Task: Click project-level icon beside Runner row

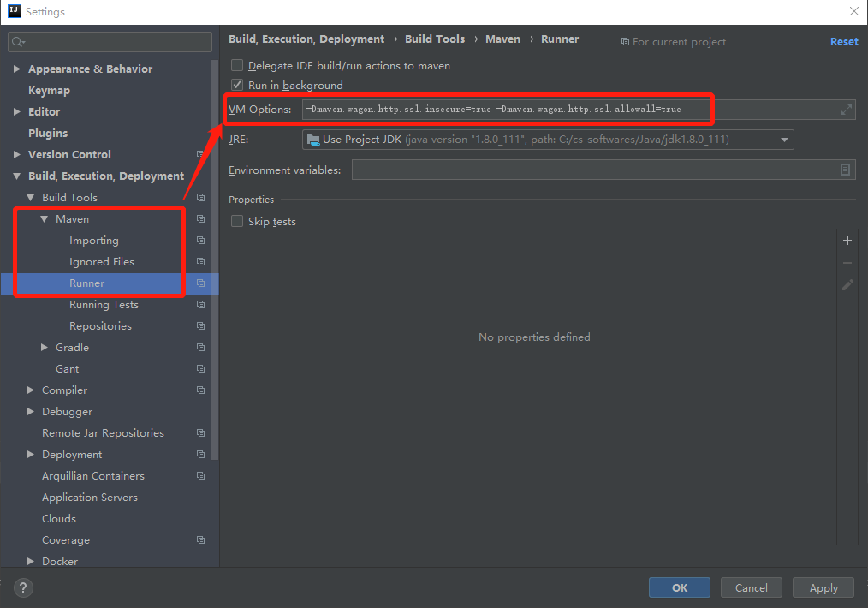Action: tap(200, 283)
